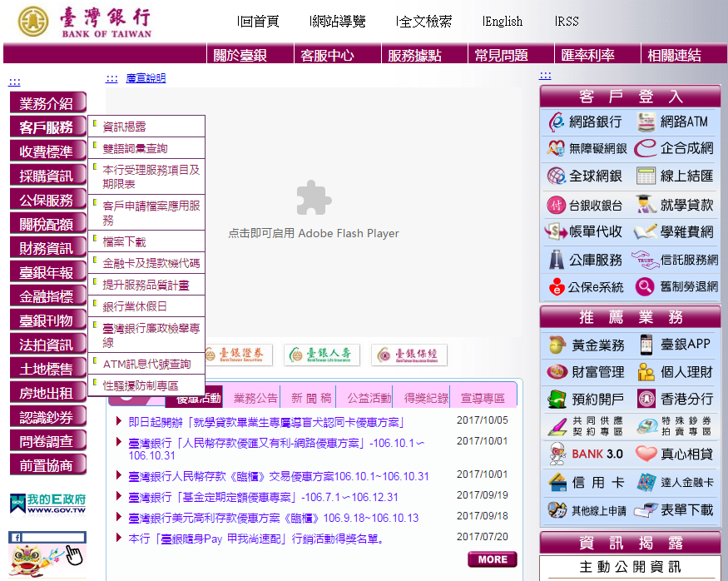Open 香港分行 Hong Kong branch icon

click(x=646, y=399)
